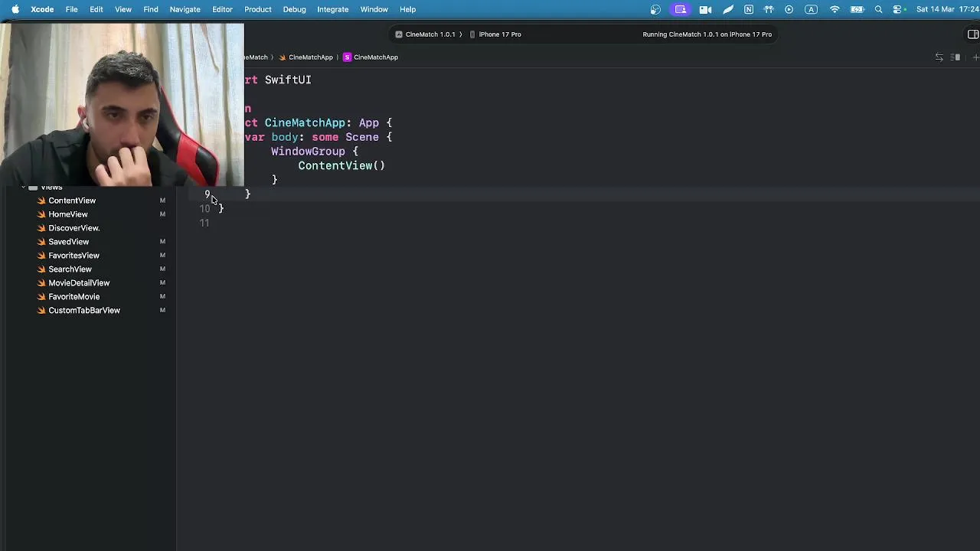
Task: Toggle the inspector panel icon
Action: [x=973, y=34]
